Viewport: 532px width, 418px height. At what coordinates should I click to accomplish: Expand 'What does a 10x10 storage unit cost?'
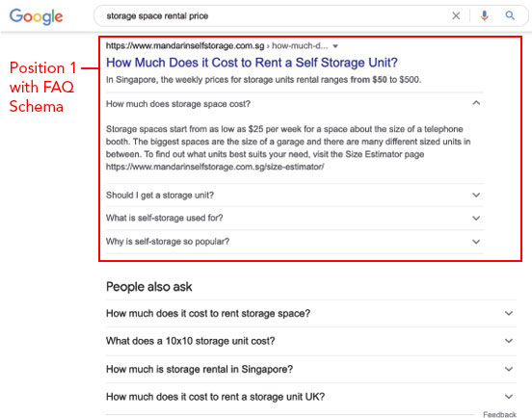point(310,341)
